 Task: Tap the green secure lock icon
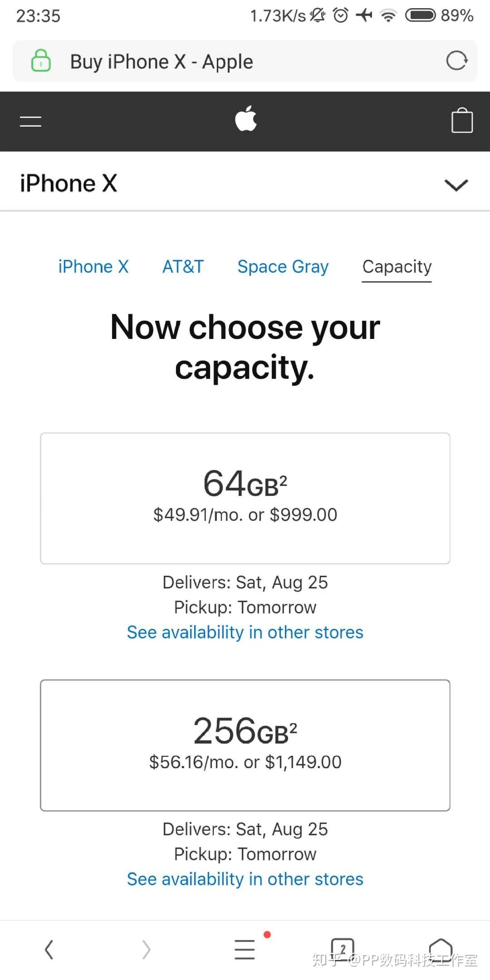pos(41,61)
